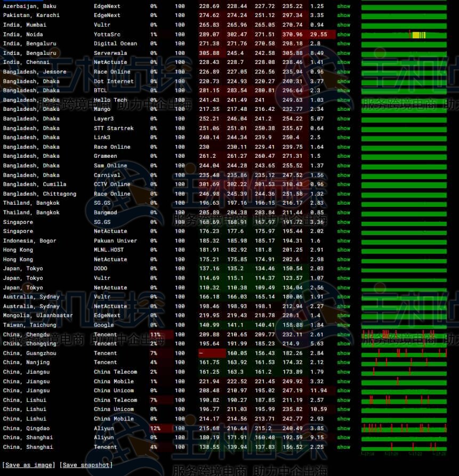Click the 'Bangladesh, Chittagong' location text
Screen dimensions: 459x476
[40, 193]
